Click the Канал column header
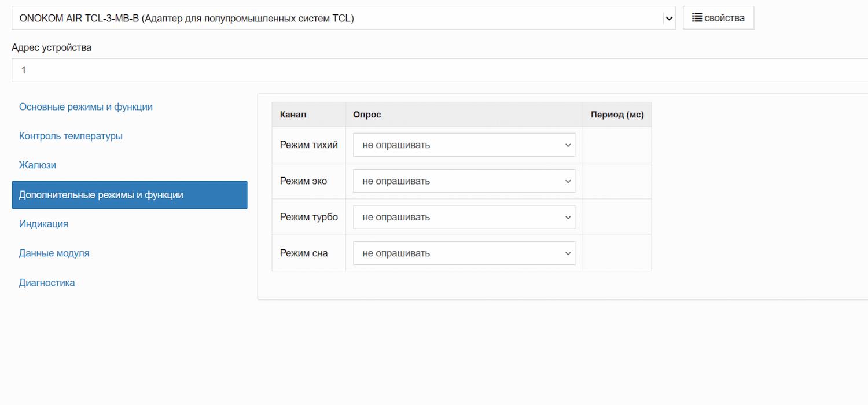Screen dimensions: 868x405 click(293, 115)
